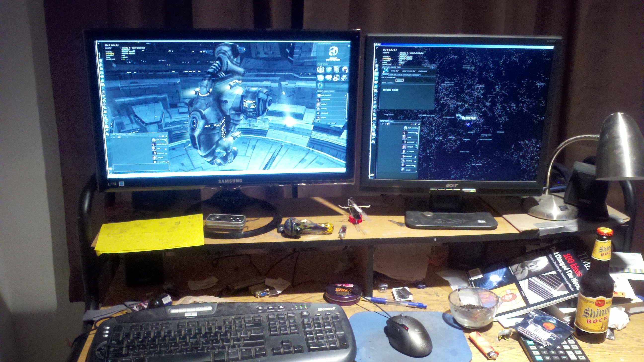Switch to the Offices tab in the station panel
This screenshot has height=362, width=644.
click(x=332, y=91)
